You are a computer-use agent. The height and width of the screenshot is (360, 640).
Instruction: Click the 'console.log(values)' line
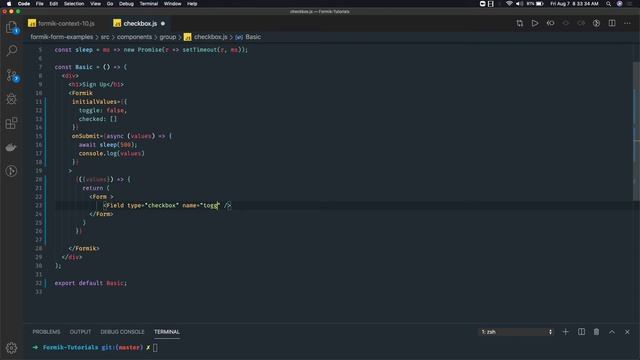coord(111,153)
